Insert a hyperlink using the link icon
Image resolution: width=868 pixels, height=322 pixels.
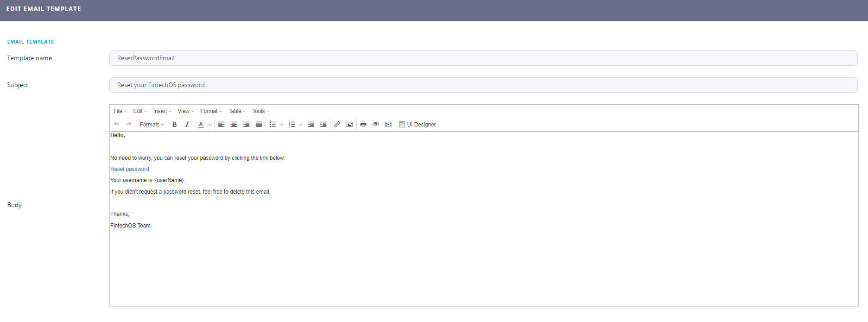337,124
